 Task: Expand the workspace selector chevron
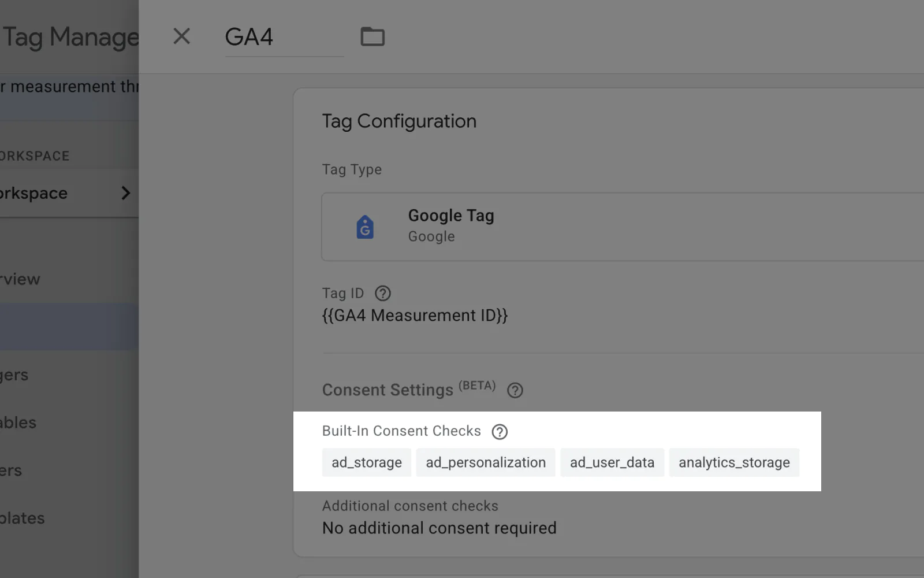click(x=125, y=193)
